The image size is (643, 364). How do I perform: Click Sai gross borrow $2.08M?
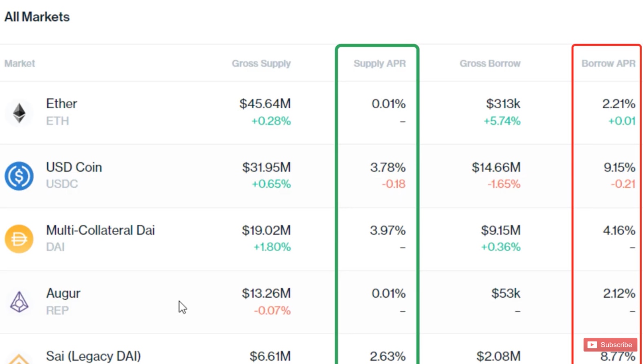tap(498, 356)
